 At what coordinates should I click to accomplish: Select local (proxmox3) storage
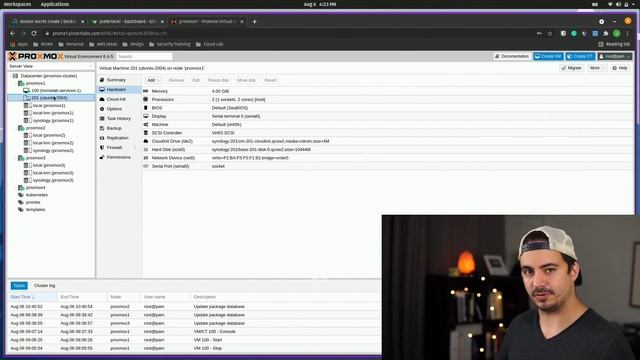(x=49, y=165)
